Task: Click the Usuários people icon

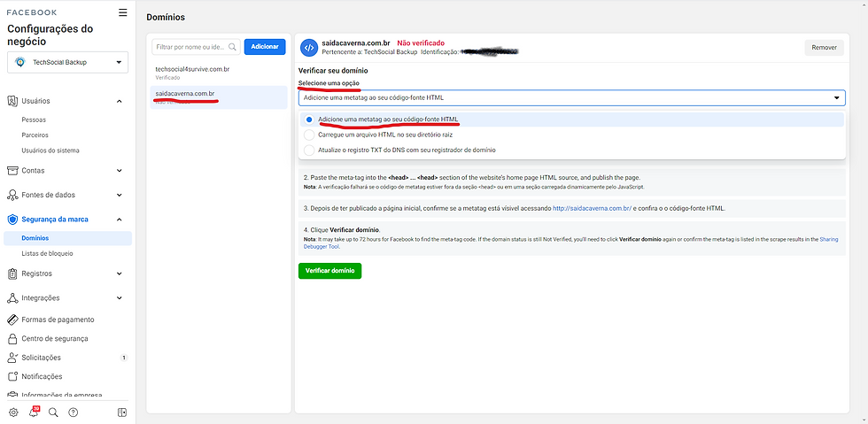Action: 12,101
